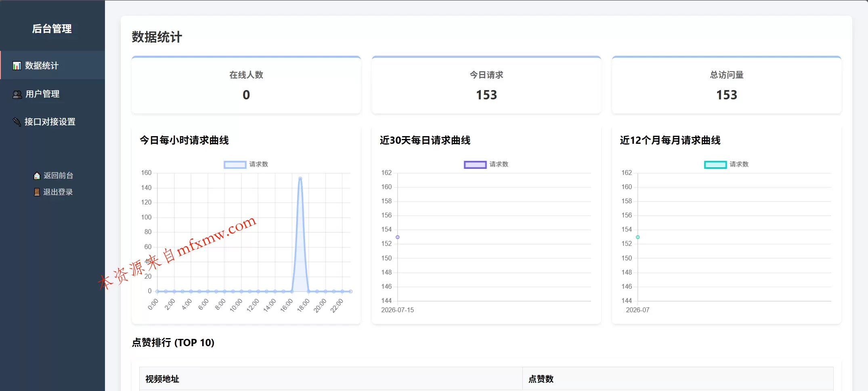Viewport: 868px width, 391px height.
Task: Click the 总访问量 stat card
Action: (727, 85)
